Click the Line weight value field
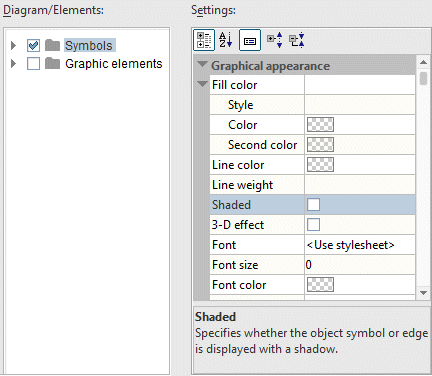 coord(360,185)
